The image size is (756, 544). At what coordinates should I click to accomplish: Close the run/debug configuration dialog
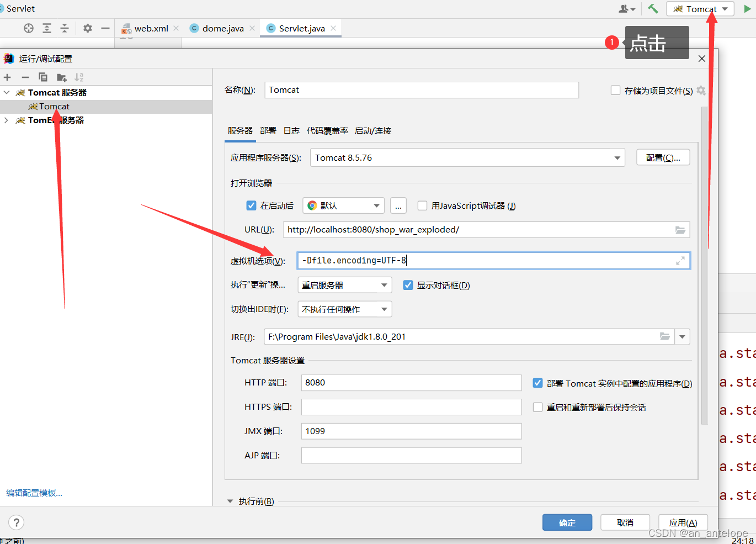point(702,59)
